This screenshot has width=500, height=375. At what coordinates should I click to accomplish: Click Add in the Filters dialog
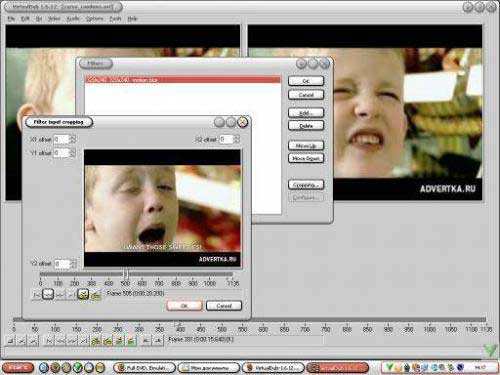(x=306, y=113)
